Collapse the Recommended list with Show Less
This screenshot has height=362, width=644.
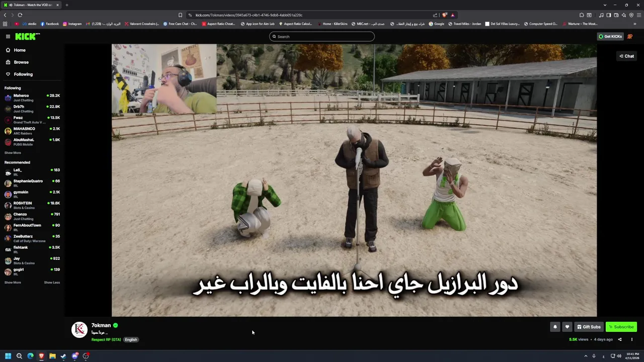click(52, 283)
